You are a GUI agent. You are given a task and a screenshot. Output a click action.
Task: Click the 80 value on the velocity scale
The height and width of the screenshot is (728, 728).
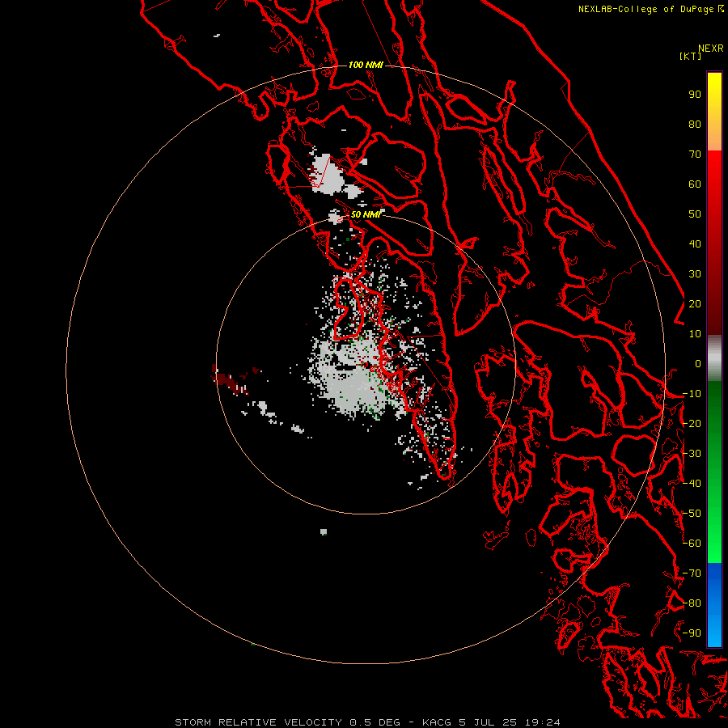pyautogui.click(x=695, y=125)
